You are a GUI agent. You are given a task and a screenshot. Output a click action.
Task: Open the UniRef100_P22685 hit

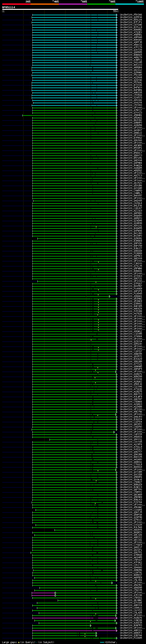click(x=131, y=638)
